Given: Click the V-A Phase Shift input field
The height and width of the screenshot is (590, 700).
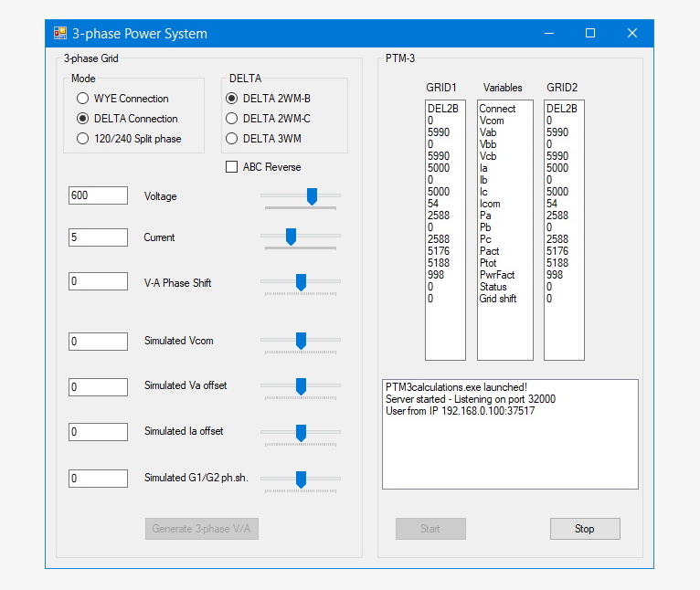Looking at the screenshot, I should 98,281.
